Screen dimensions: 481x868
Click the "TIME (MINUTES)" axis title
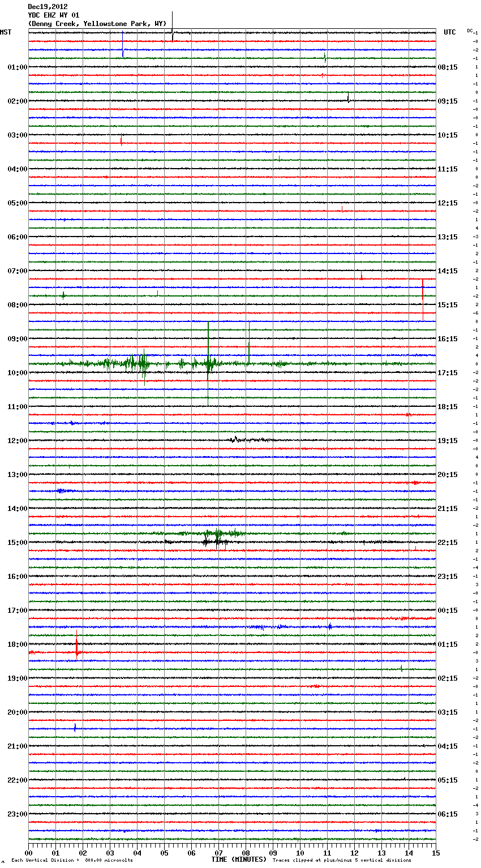tap(239, 860)
